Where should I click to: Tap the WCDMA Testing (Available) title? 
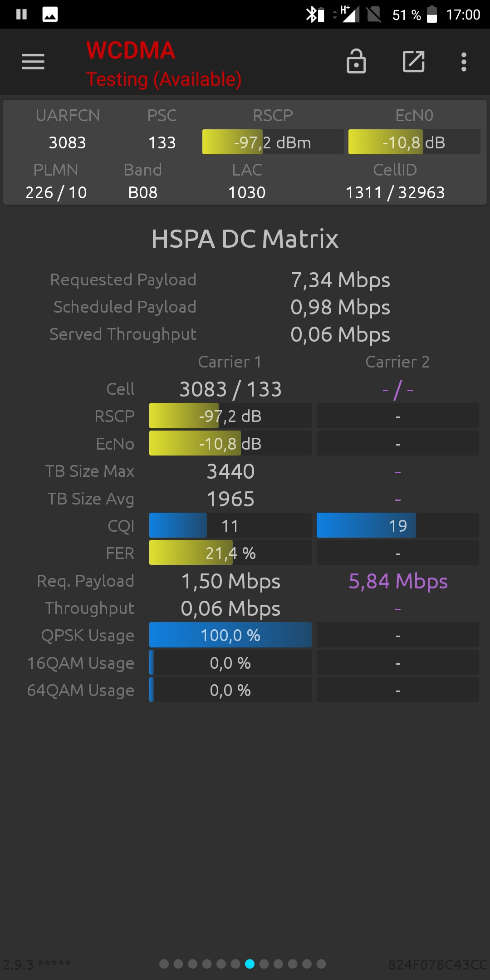pyautogui.click(x=164, y=64)
